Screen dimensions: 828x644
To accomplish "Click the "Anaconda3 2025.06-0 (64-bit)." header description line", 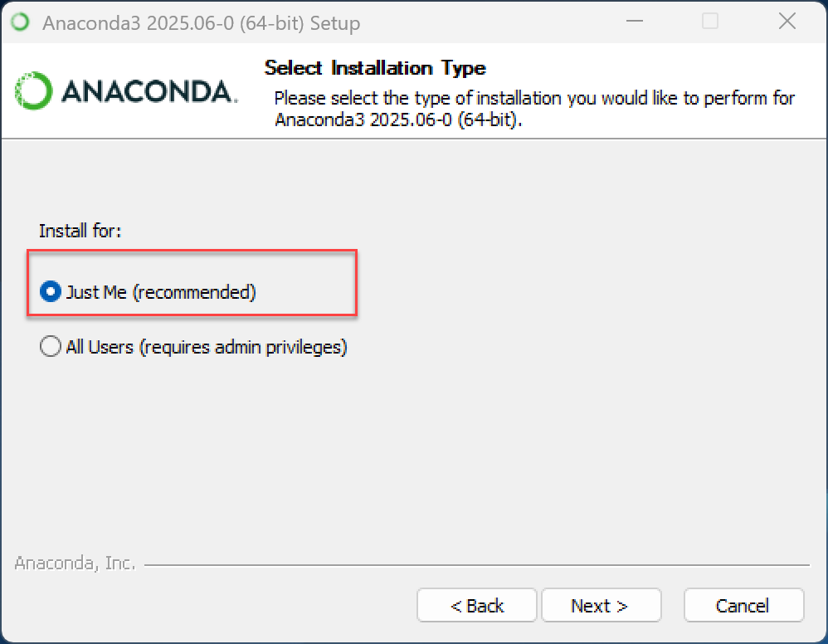I will click(398, 120).
